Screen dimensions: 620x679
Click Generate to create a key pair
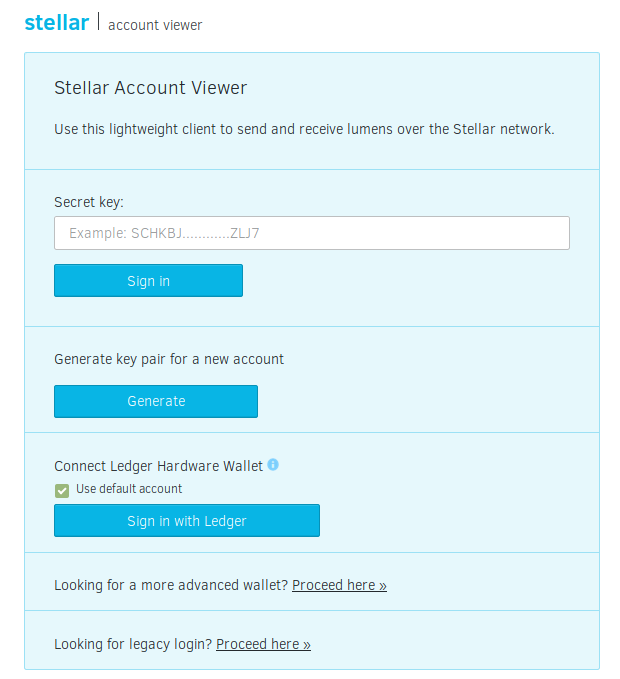pyautogui.click(x=156, y=401)
